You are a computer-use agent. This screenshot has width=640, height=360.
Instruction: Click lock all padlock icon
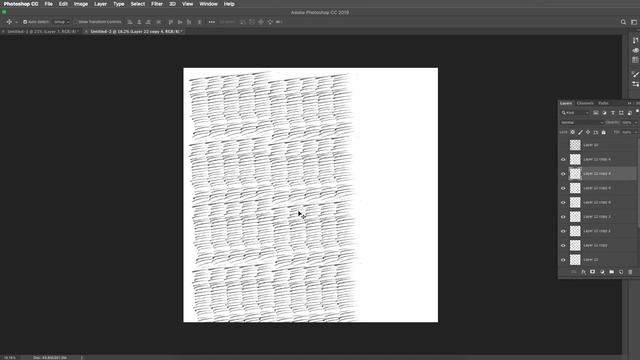(604, 132)
